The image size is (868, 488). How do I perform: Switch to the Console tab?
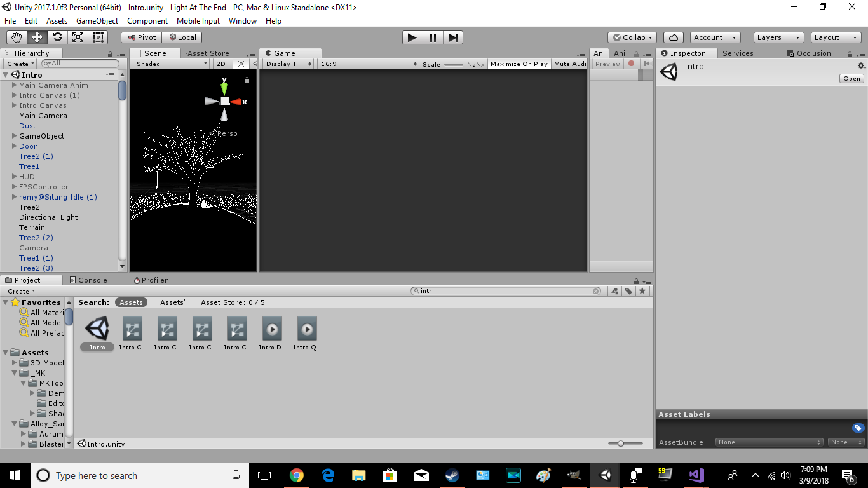[92, 280]
